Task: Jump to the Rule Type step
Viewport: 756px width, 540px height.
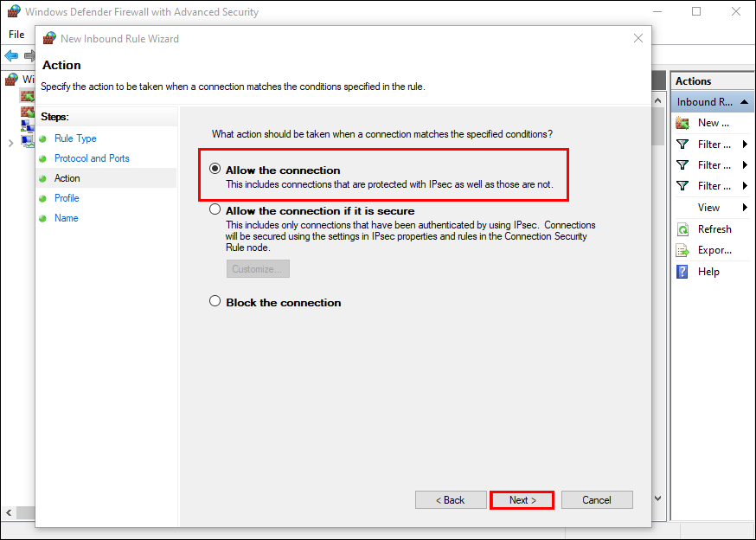Action: click(x=75, y=138)
